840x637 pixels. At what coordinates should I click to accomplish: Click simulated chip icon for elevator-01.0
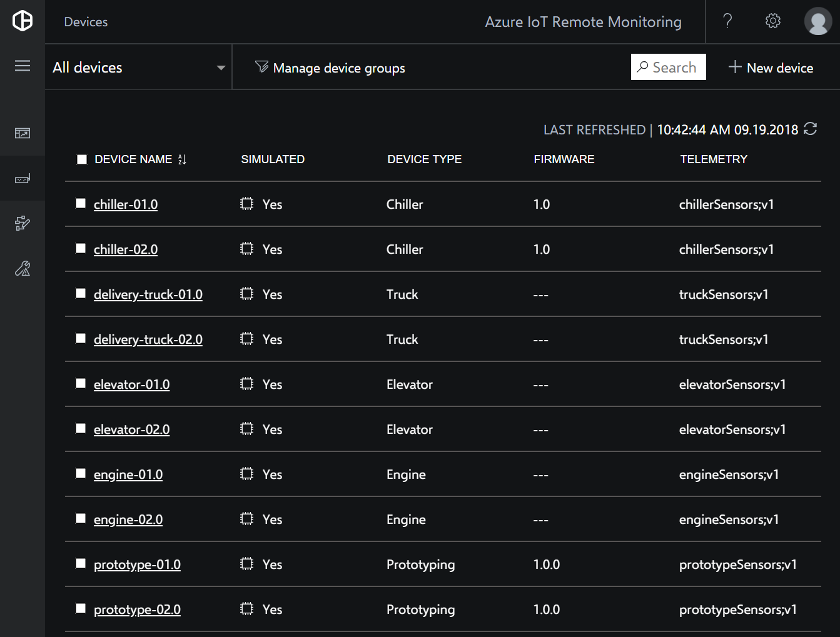[247, 384]
